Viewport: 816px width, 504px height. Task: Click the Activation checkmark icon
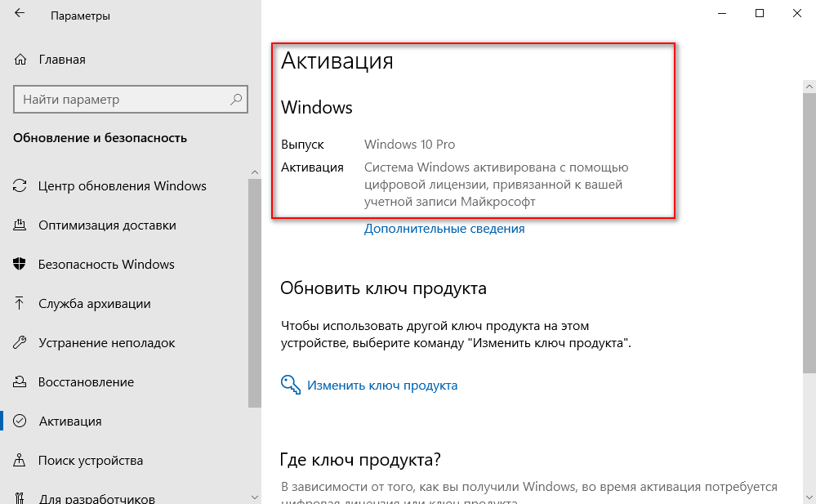click(x=20, y=421)
